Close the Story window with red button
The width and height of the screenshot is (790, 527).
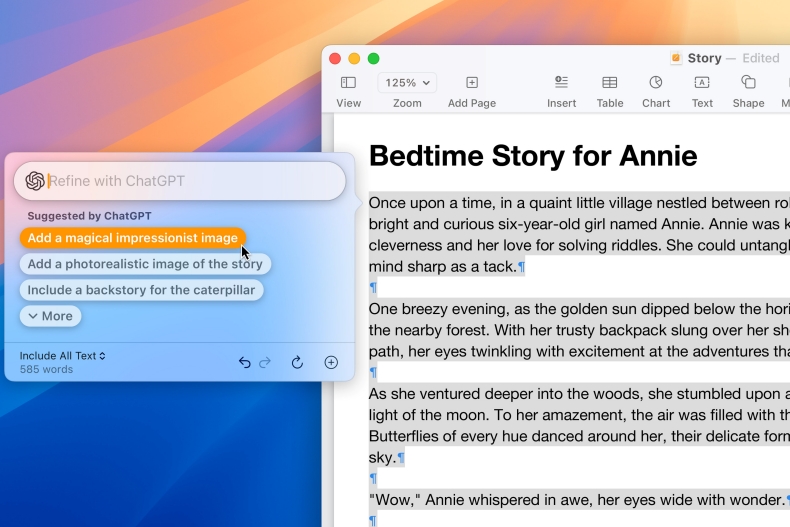(335, 58)
